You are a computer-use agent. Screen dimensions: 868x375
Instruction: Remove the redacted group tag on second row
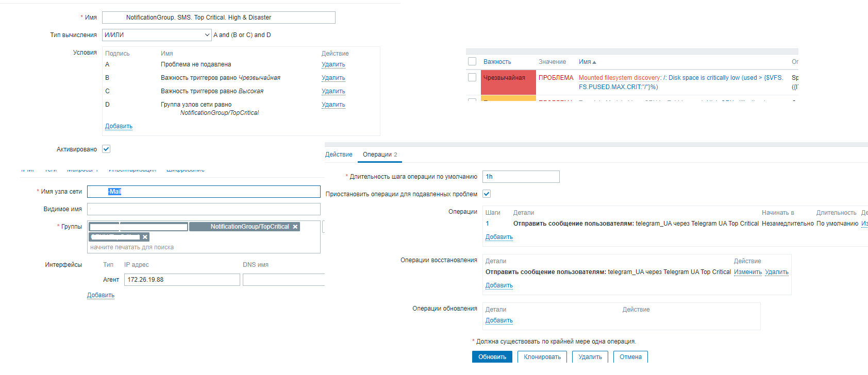[145, 237]
